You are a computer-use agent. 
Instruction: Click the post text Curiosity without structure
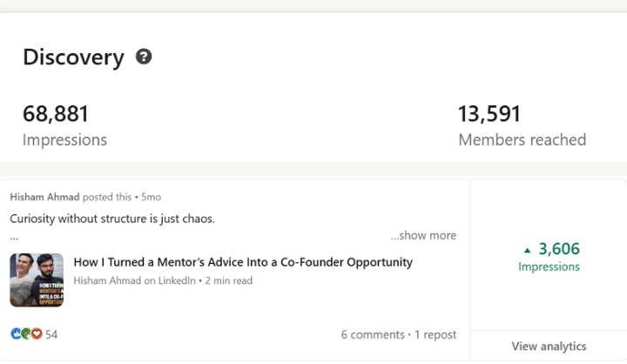click(112, 219)
